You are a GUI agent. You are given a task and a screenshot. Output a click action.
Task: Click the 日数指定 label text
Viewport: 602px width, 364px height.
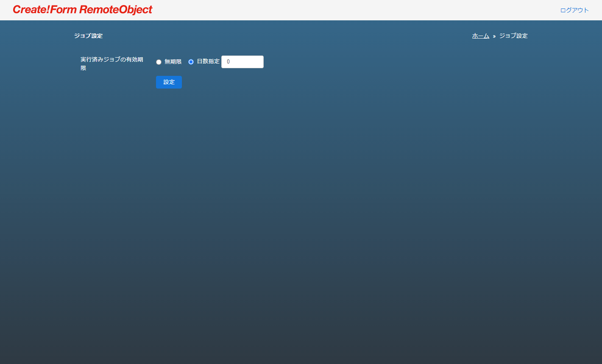208,61
